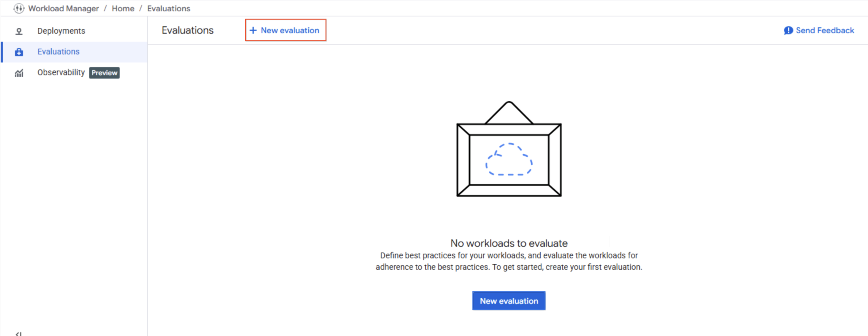Click the Preview badge next to Observability
Screen dimensions: 868x336
pos(104,73)
